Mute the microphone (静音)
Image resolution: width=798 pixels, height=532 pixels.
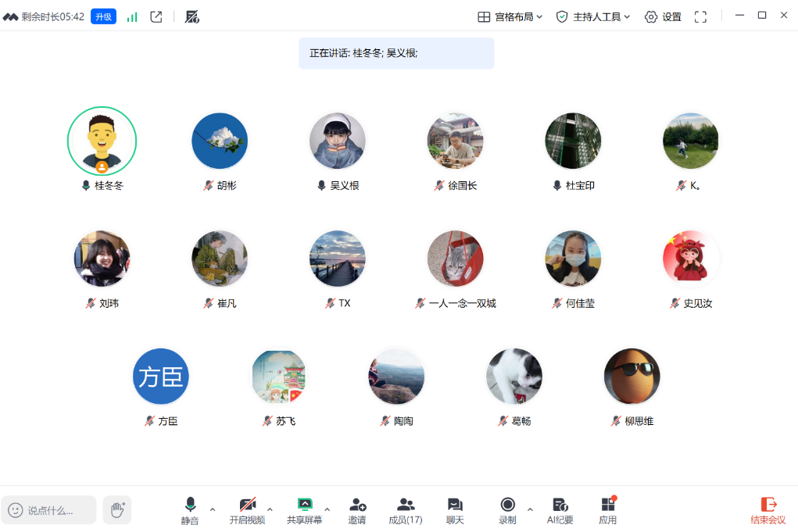[190, 505]
